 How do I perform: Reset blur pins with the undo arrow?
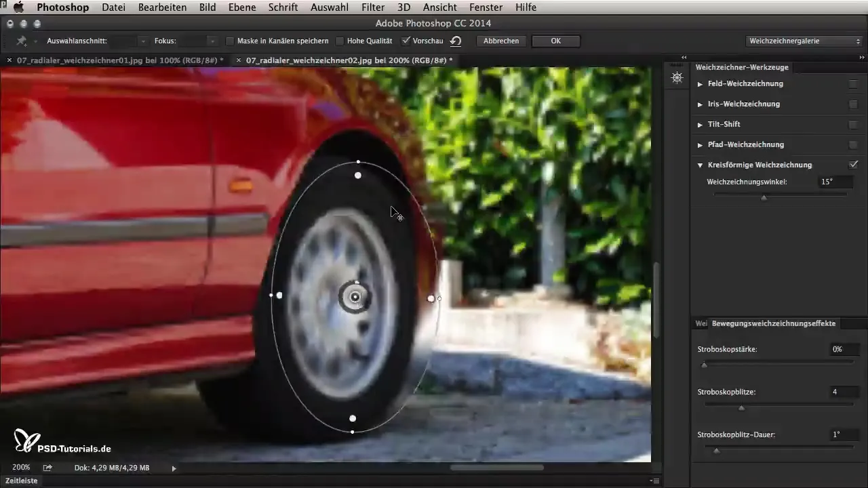[x=456, y=41]
